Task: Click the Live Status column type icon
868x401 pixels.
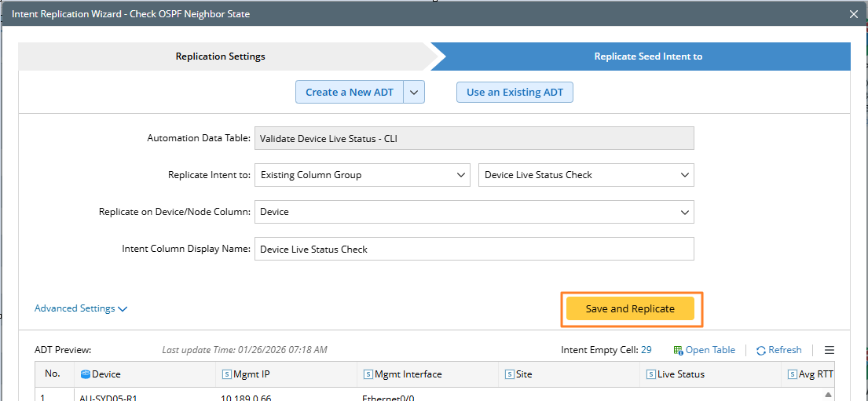Action: [x=650, y=374]
